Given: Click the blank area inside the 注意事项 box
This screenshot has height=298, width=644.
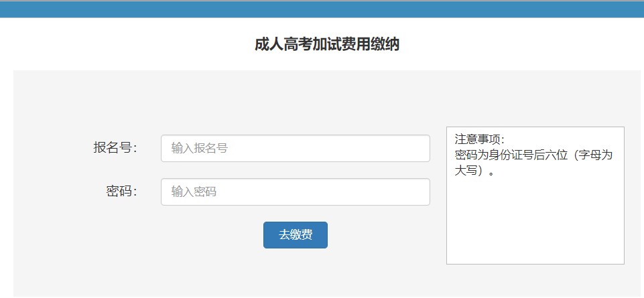Looking at the screenshot, I should (535, 221).
